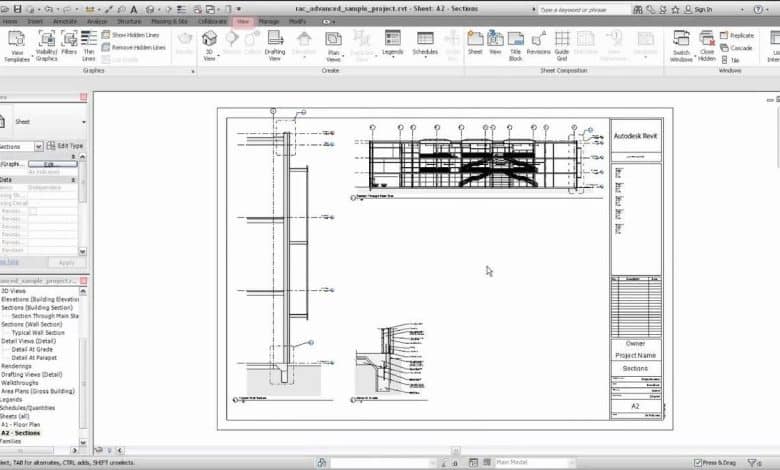Open the Insert ribbon tab
780x470 pixels.
click(35, 21)
